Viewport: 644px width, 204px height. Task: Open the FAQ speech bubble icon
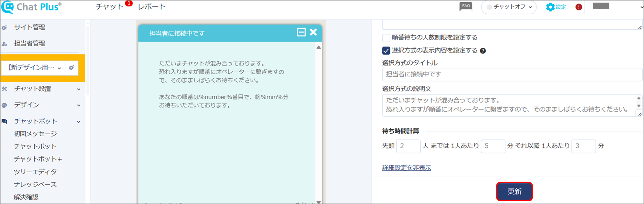tap(465, 7)
